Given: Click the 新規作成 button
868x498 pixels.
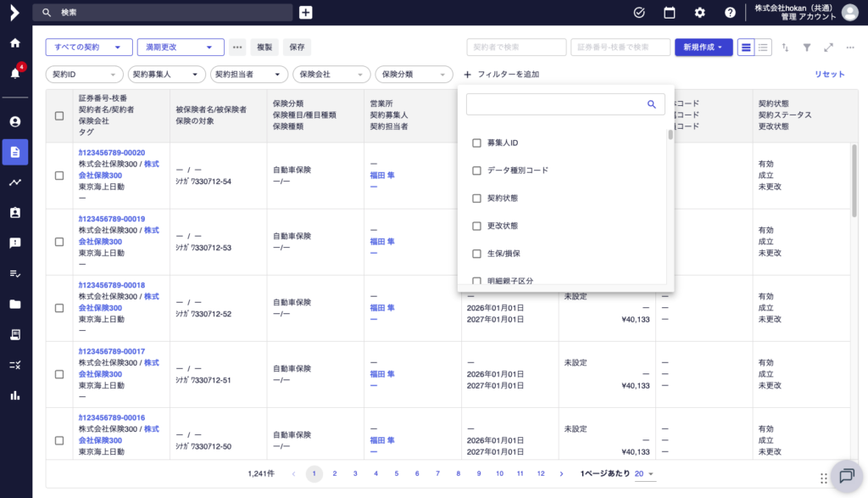Looking at the screenshot, I should (704, 48).
